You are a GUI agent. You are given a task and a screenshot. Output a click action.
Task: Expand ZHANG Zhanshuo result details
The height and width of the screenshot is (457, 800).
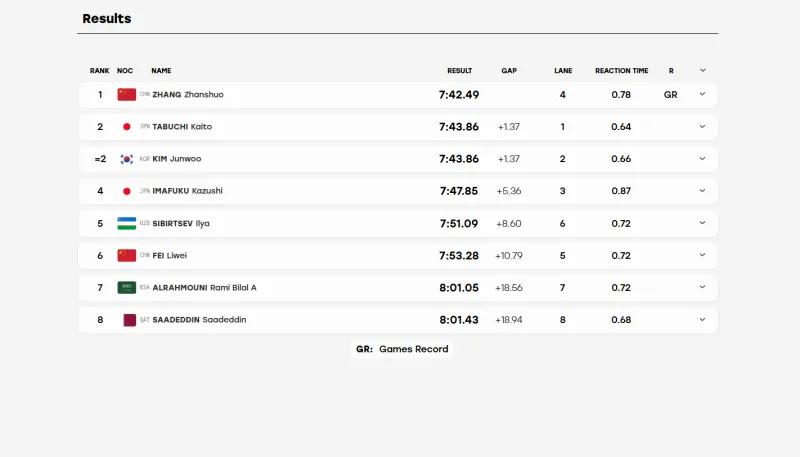[703, 94]
